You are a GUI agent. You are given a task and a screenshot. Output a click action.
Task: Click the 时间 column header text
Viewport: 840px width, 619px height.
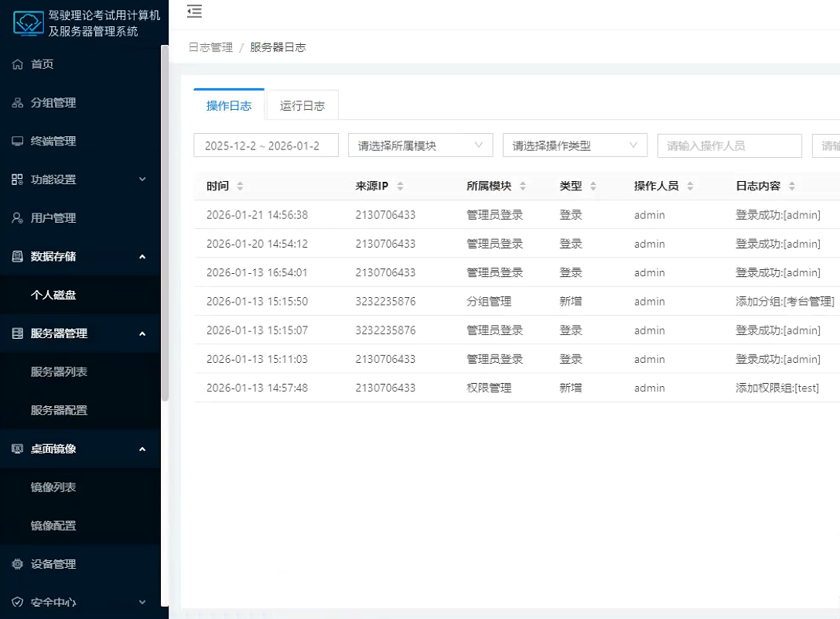coord(217,186)
